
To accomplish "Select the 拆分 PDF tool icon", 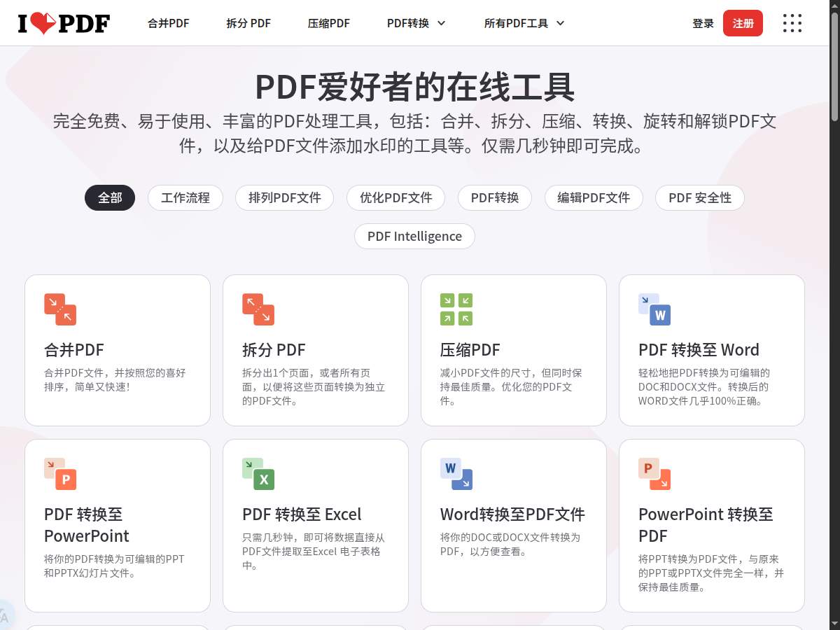I will pyautogui.click(x=258, y=309).
